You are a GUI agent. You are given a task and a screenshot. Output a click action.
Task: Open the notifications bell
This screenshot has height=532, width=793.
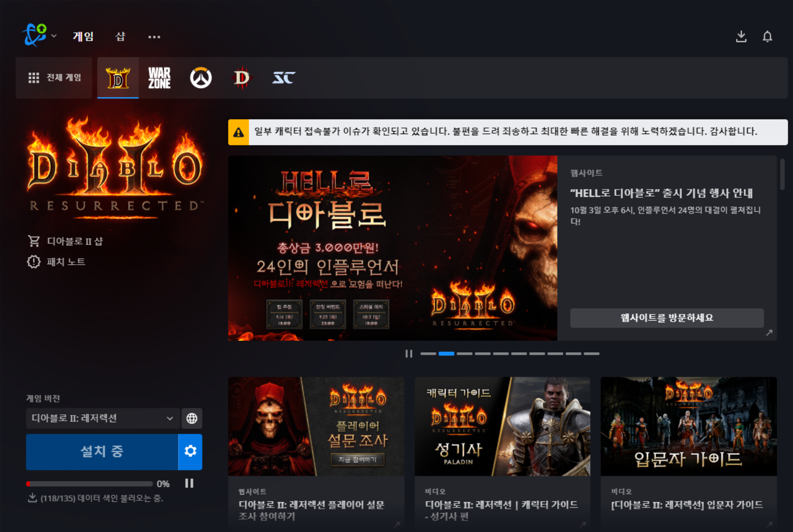(768, 36)
